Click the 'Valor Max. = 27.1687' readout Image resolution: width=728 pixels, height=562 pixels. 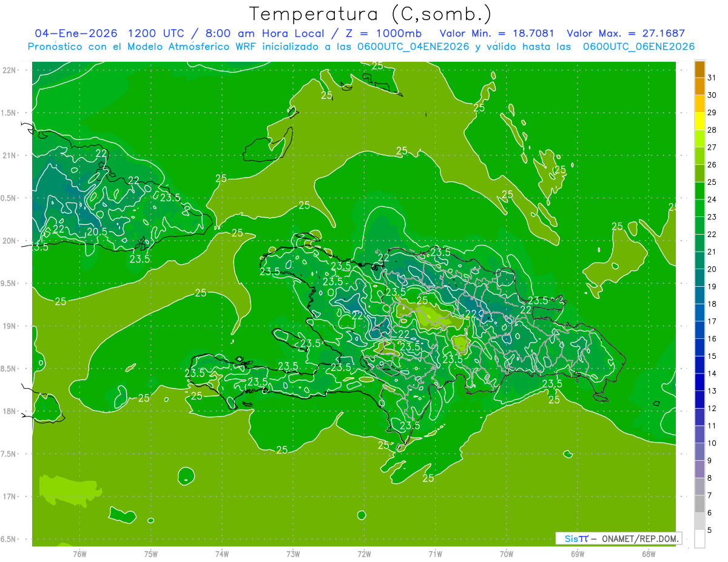625,33
